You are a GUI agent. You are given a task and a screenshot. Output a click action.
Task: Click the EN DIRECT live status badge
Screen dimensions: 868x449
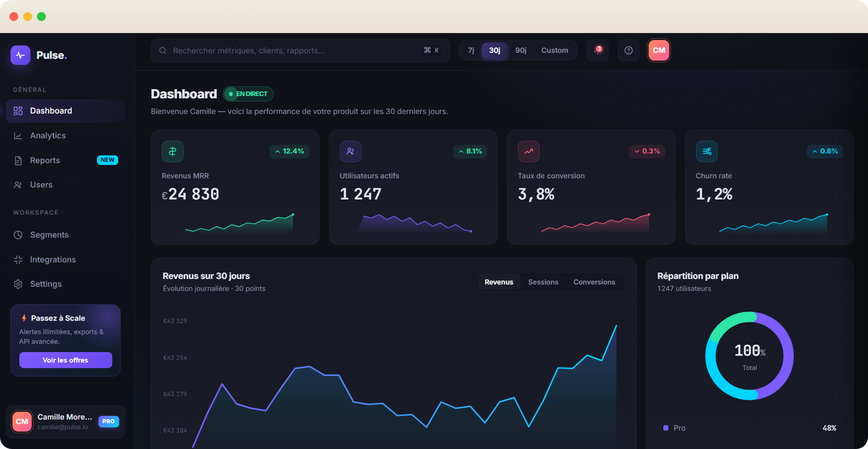pyautogui.click(x=248, y=94)
